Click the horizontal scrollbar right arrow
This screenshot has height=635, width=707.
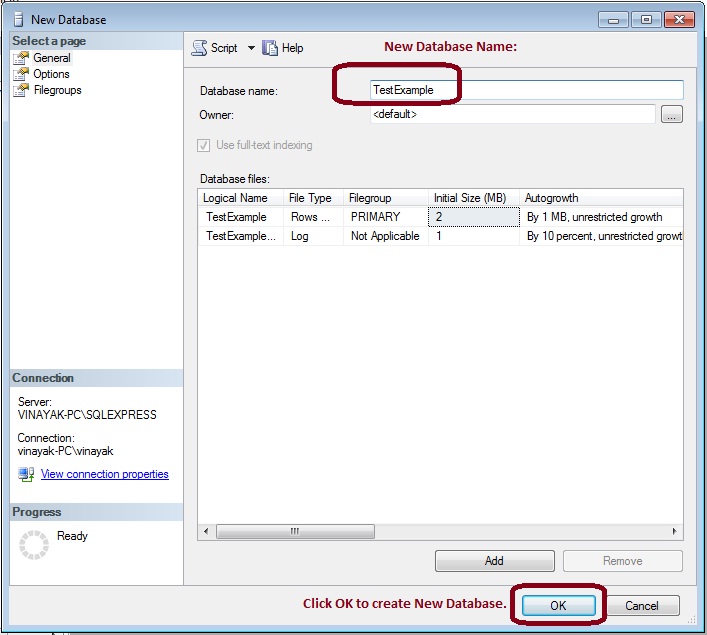click(x=676, y=532)
